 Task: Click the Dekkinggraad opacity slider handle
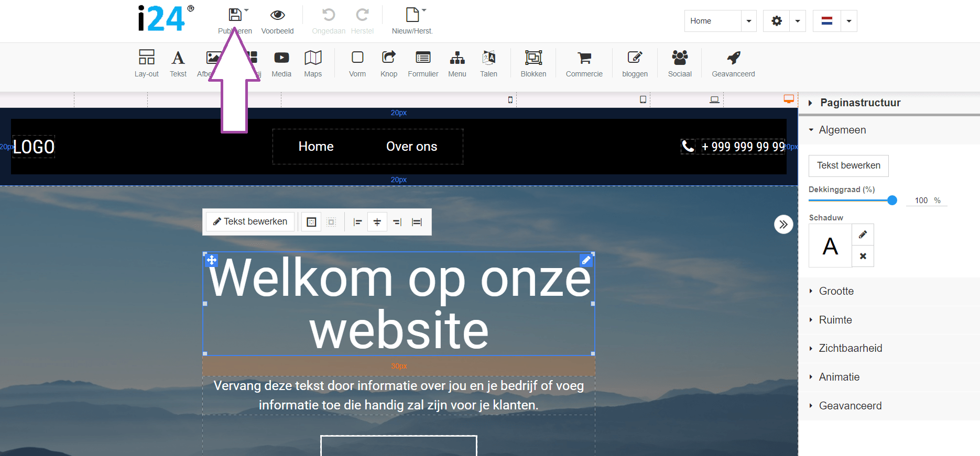[892, 200]
